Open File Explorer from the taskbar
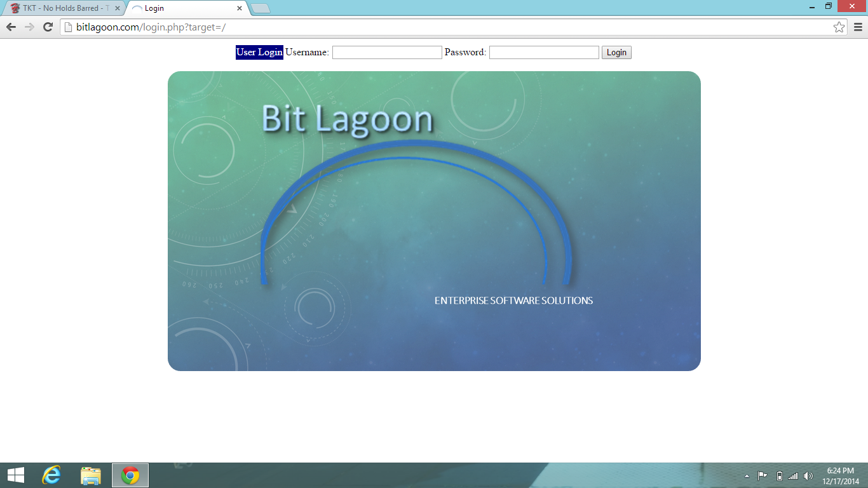The height and width of the screenshot is (488, 868). (x=91, y=475)
